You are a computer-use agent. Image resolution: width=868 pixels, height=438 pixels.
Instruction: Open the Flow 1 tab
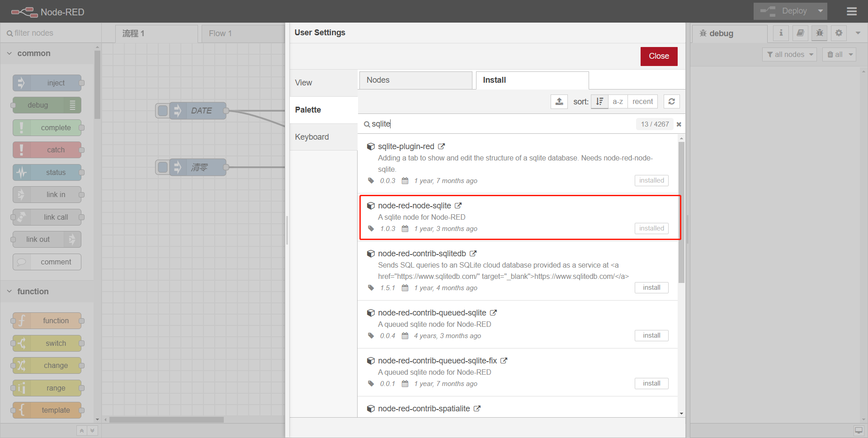[x=243, y=33]
